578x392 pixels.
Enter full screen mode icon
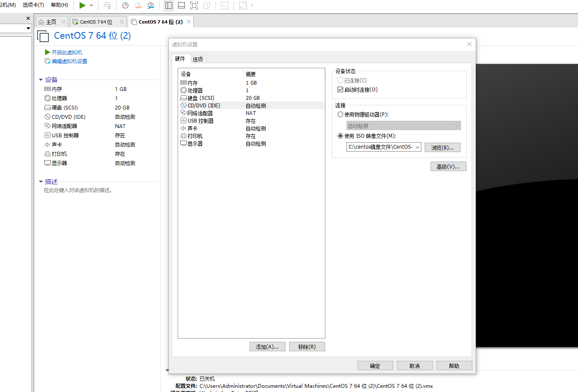(x=194, y=5)
